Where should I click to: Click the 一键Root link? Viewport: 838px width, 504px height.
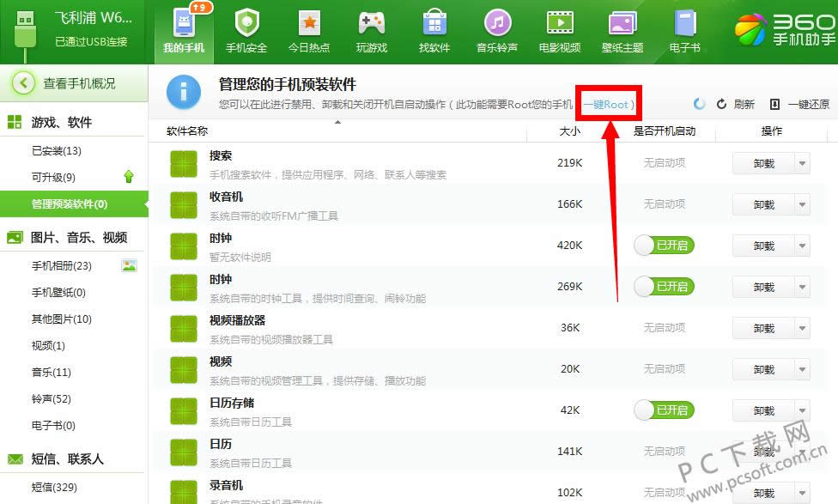(607, 104)
